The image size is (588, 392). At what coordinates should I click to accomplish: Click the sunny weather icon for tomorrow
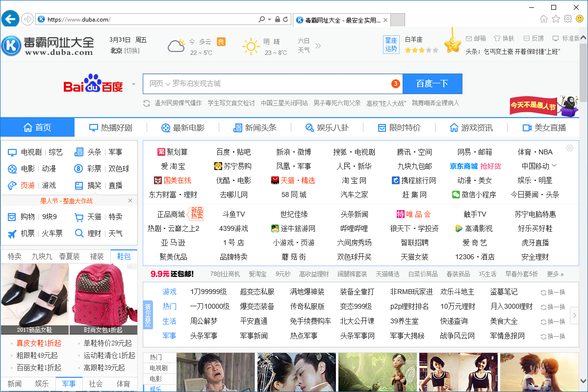pyautogui.click(x=251, y=47)
